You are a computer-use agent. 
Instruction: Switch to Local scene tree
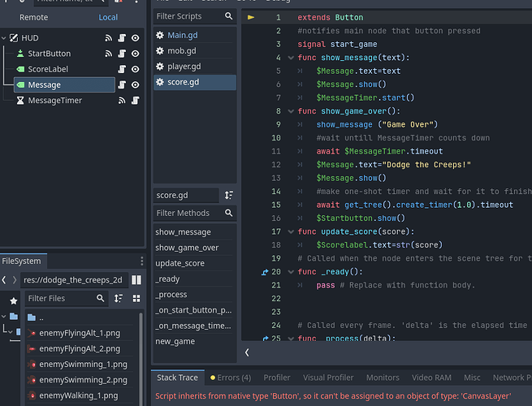pyautogui.click(x=108, y=17)
